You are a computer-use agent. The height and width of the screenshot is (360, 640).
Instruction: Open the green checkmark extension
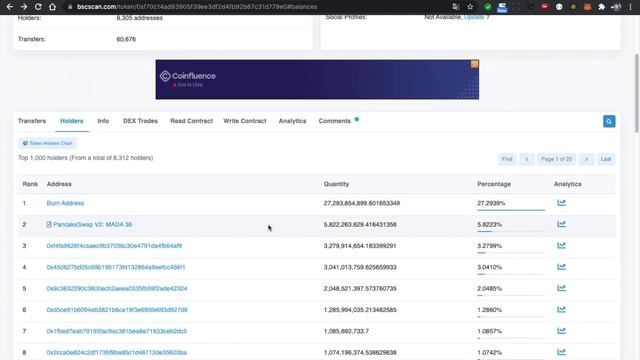pos(488,7)
